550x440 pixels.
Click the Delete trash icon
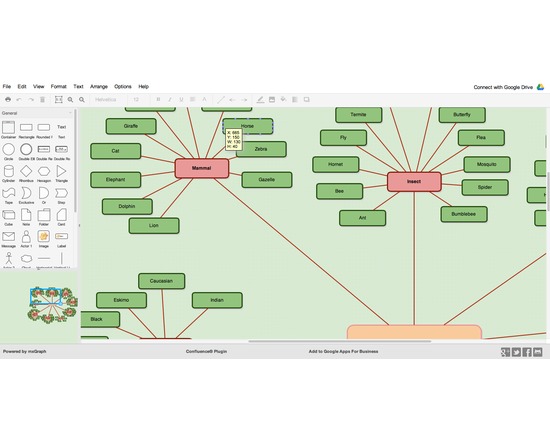click(42, 100)
